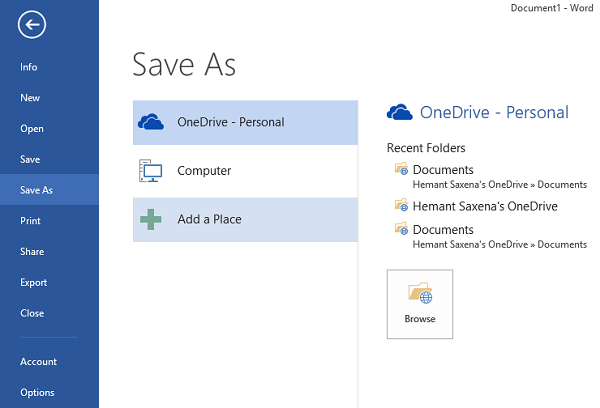Click the green plus Add a Place icon

pos(151,219)
